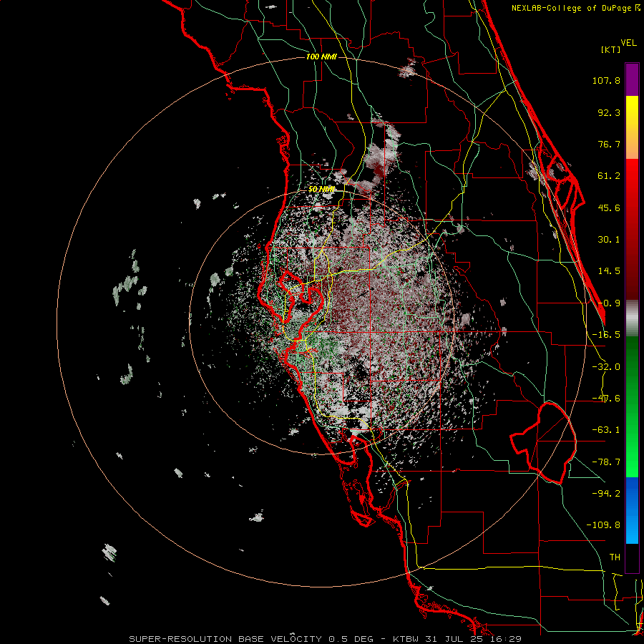Click the -109.8 velocity scale label
644x644 pixels.
click(603, 525)
